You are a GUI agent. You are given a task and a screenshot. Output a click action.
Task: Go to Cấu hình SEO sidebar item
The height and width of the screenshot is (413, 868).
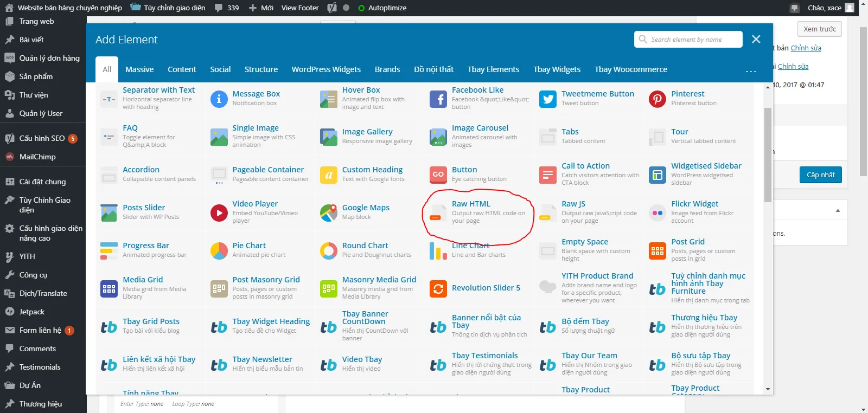click(x=43, y=138)
